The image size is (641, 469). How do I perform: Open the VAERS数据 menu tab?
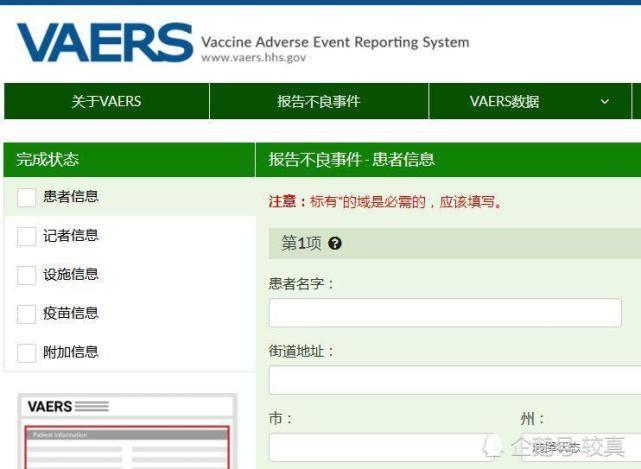tap(530, 101)
